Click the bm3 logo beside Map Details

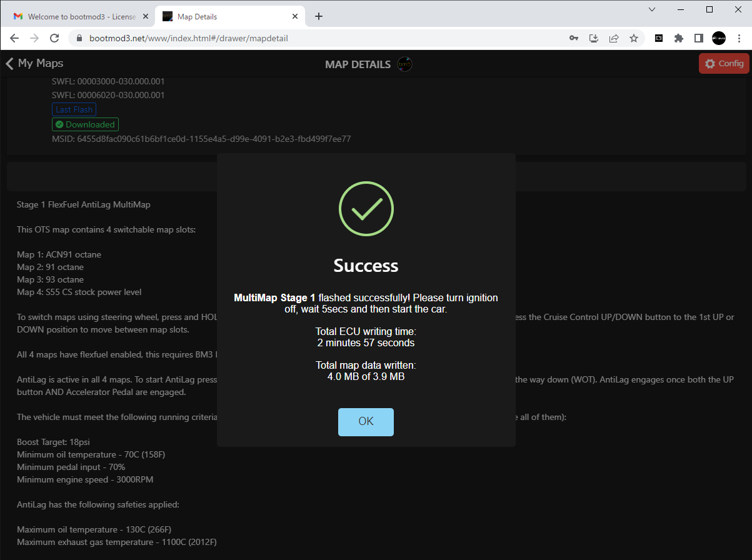tap(405, 64)
